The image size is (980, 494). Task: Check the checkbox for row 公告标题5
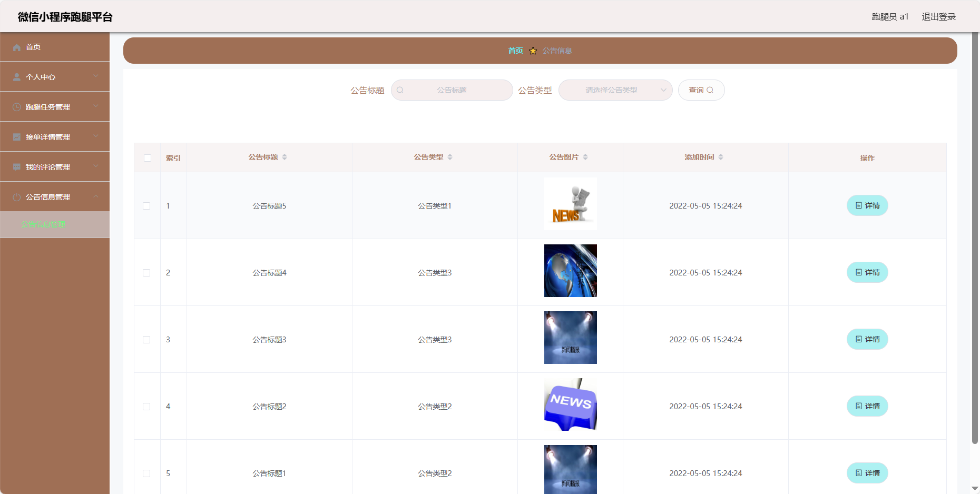[146, 206]
